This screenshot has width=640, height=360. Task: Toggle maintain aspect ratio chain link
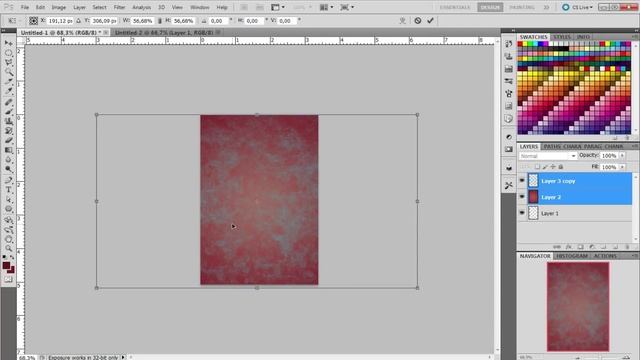[160, 20]
